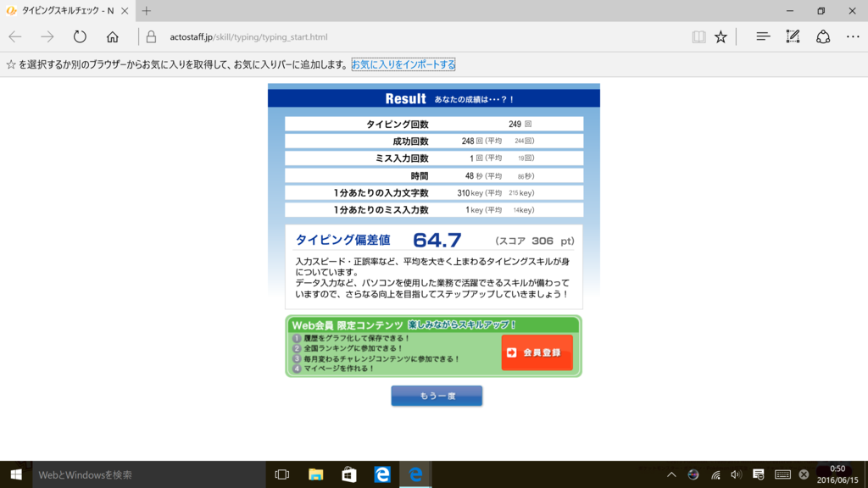The width and height of the screenshot is (868, 488).
Task: Open the お気に入りをインポートする link
Action: pos(405,64)
